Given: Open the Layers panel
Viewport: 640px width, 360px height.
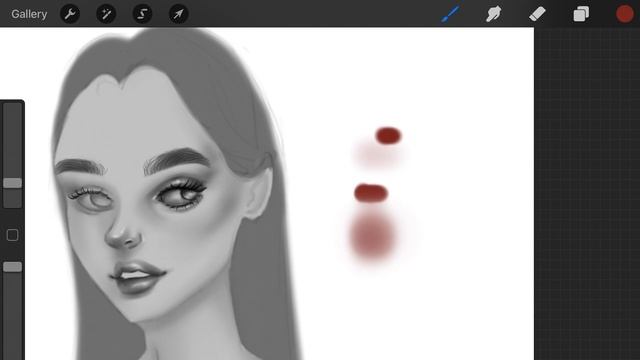Looking at the screenshot, I should click(581, 14).
